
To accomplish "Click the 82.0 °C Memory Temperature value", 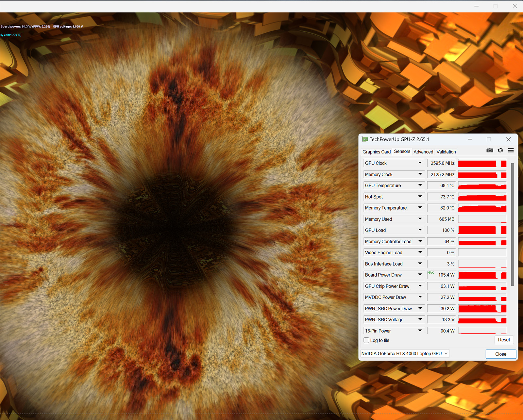I will tap(442, 208).
